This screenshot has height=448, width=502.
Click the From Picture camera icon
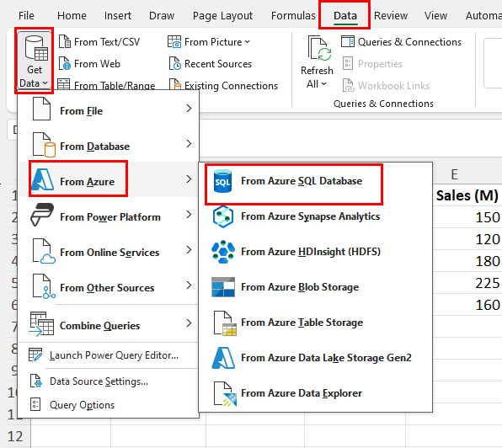pyautogui.click(x=174, y=41)
